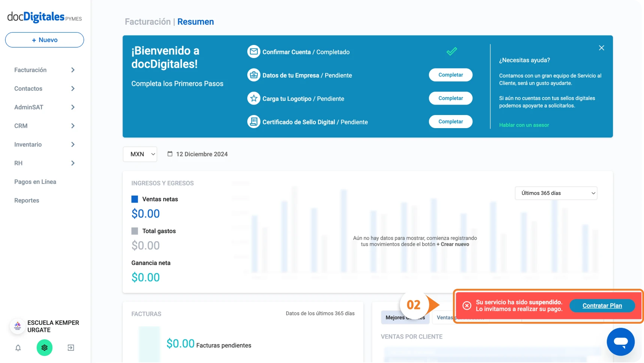This screenshot has width=644, height=363.
Task: Click the Resumen heading
Action: (x=196, y=22)
